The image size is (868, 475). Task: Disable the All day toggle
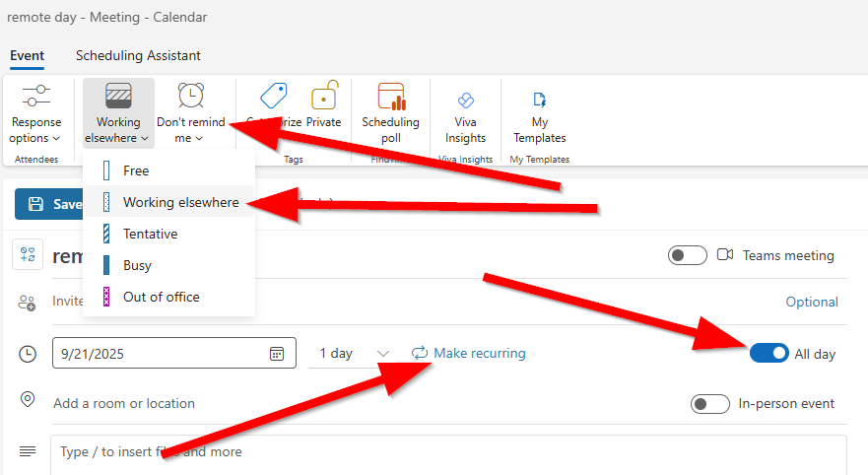pyautogui.click(x=768, y=354)
